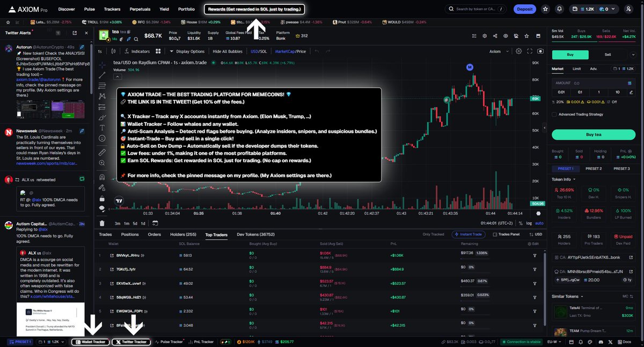Open the Rewards menu item
Image resolution: width=644 pixels, height=347 pixels.
(254, 9)
